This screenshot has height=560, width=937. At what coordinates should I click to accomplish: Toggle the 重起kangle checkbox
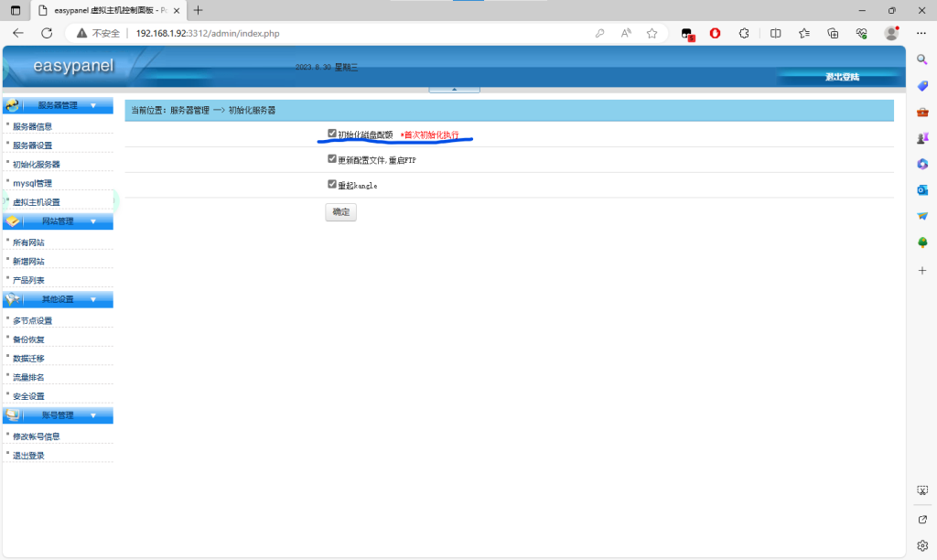point(332,184)
